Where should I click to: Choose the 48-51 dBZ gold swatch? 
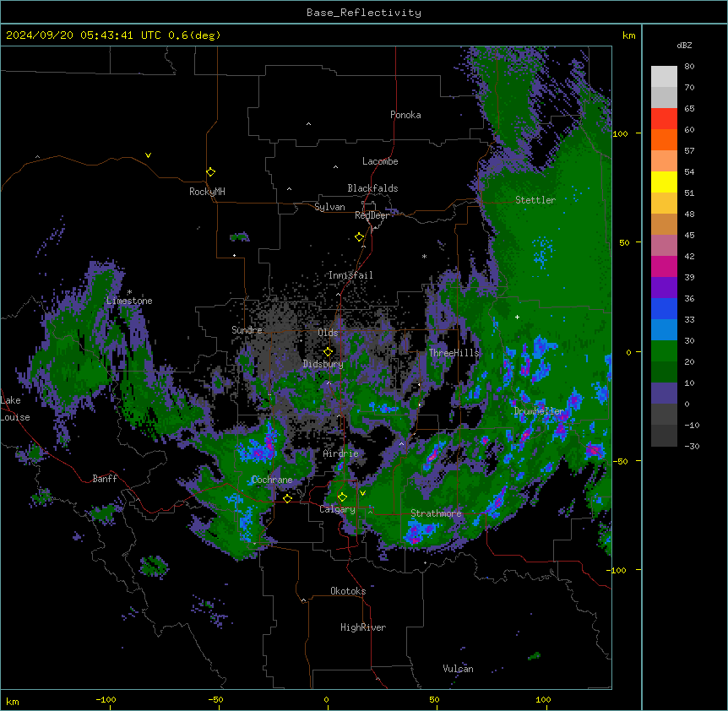pos(664,204)
